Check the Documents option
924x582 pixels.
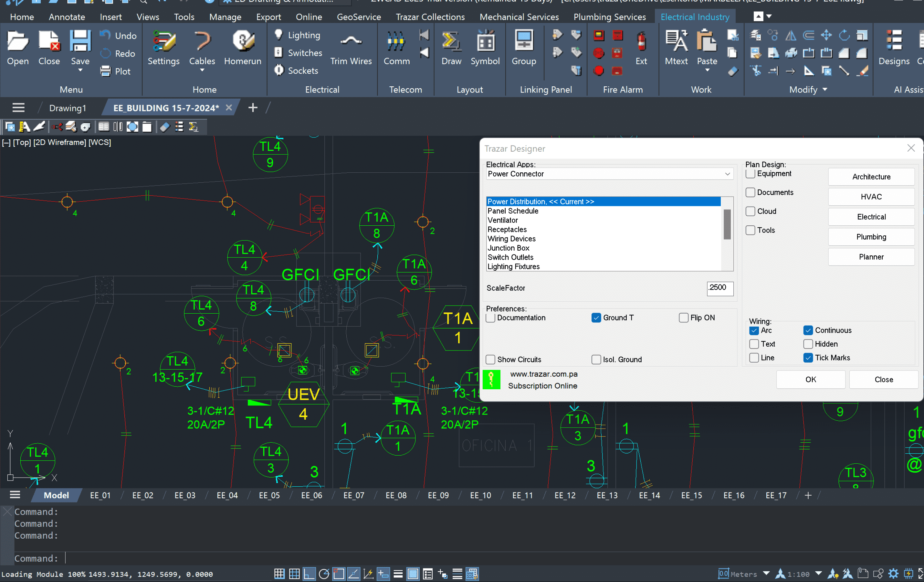pos(750,192)
